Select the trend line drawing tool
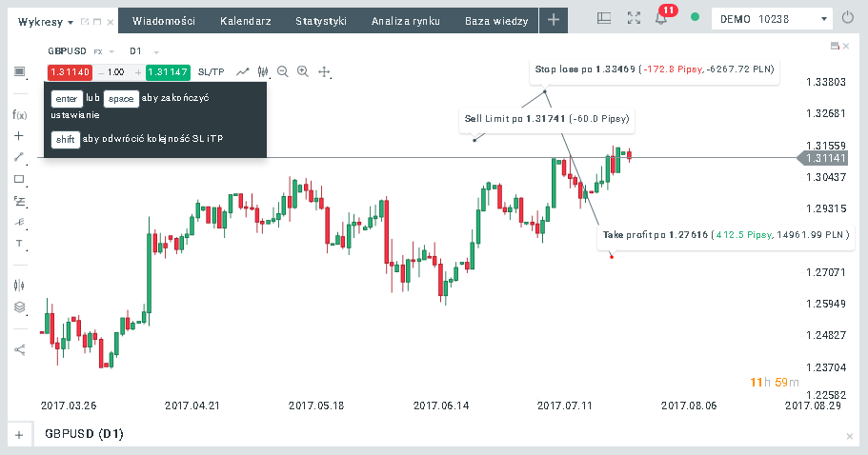868x455 pixels. 19,157
